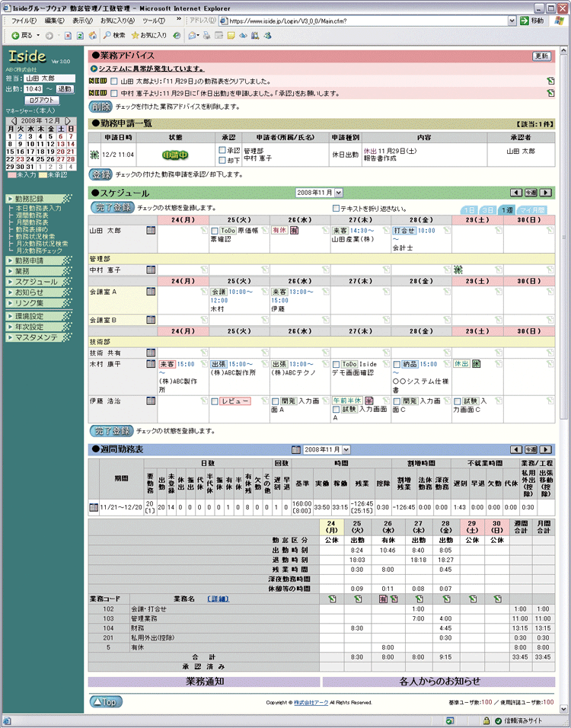Open the 編集(E) menu

point(54,21)
